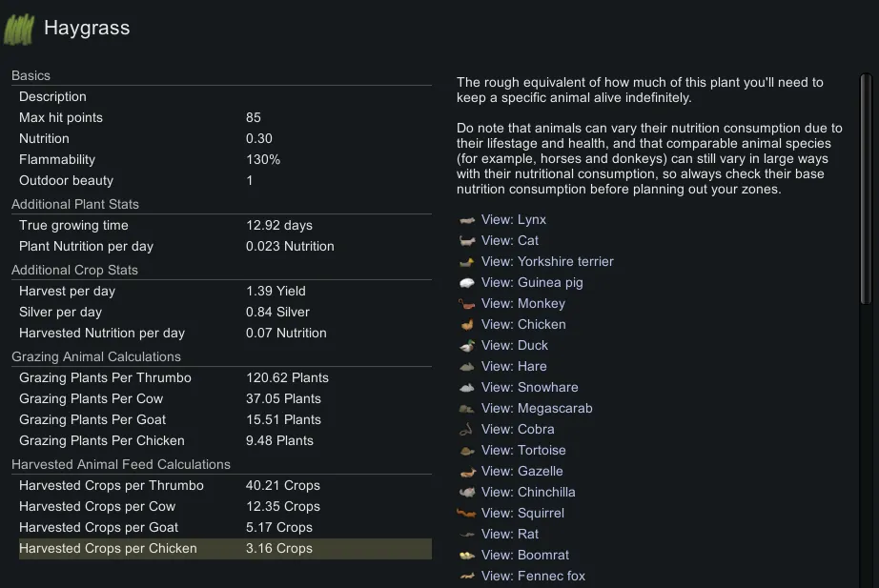879x588 pixels.
Task: Click the squirrel animal icon
Action: (x=467, y=514)
